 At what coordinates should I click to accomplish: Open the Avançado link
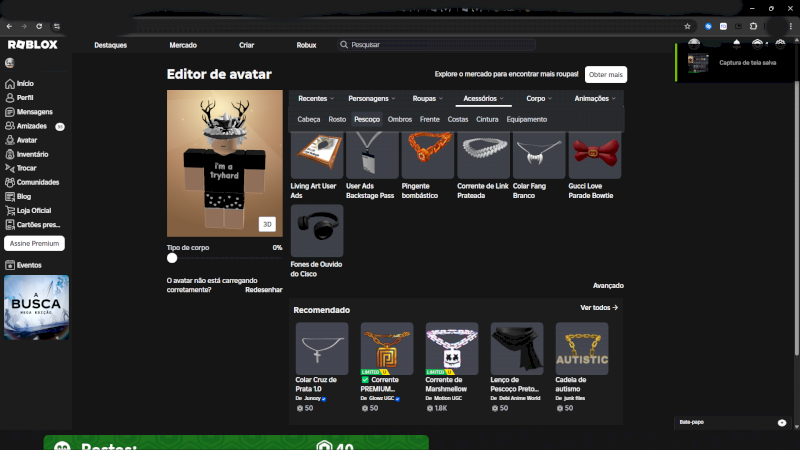click(608, 286)
